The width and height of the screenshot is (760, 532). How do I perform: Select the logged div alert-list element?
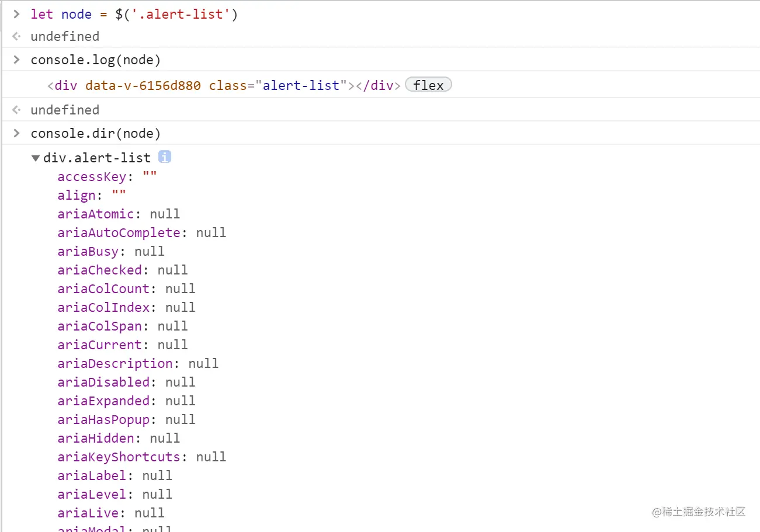(224, 85)
